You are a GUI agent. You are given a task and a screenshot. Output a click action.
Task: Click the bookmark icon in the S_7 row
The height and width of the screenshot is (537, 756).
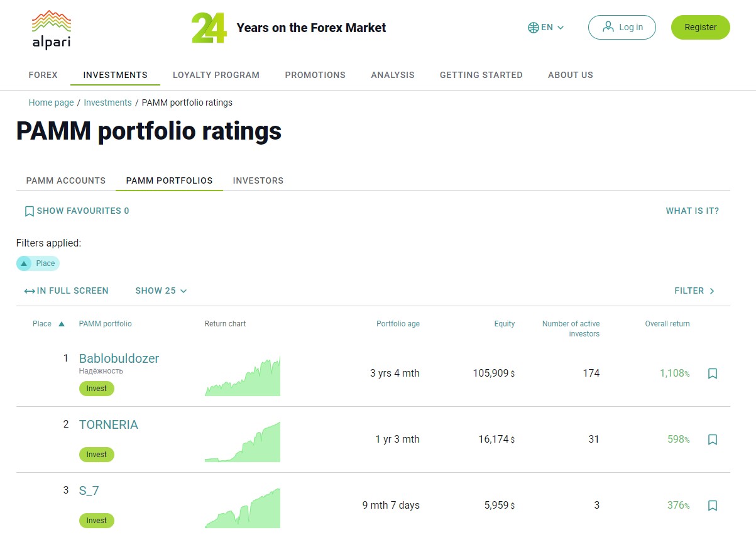click(x=712, y=505)
